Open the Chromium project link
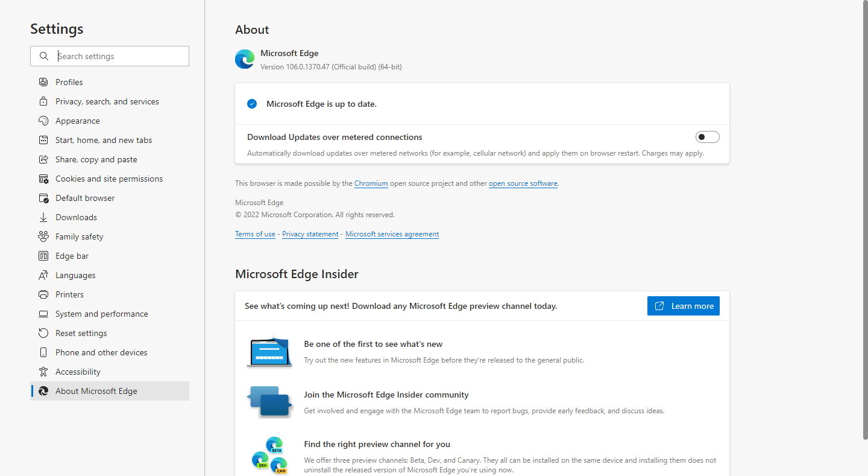Screen dimensions: 868x476 (x=371, y=183)
